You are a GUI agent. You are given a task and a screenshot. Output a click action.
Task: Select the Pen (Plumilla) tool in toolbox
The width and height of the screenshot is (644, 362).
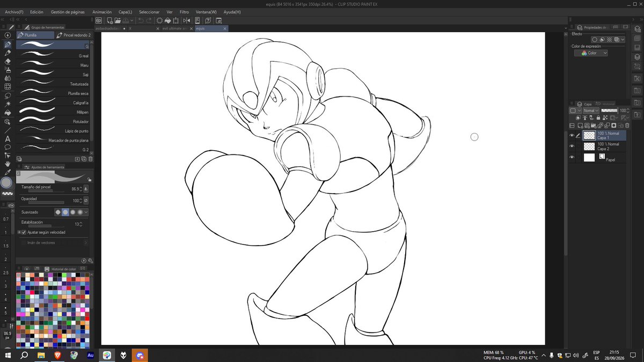click(x=8, y=45)
